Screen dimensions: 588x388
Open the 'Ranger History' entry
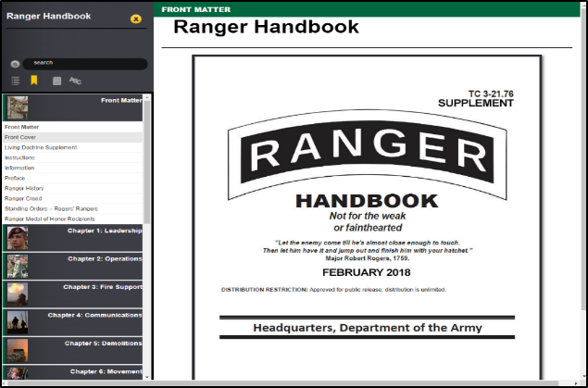coord(73,188)
